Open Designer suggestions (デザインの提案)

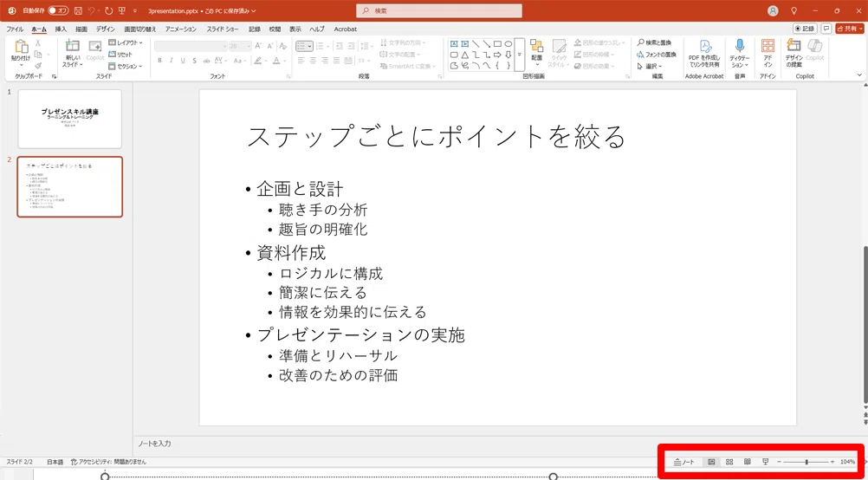click(794, 53)
